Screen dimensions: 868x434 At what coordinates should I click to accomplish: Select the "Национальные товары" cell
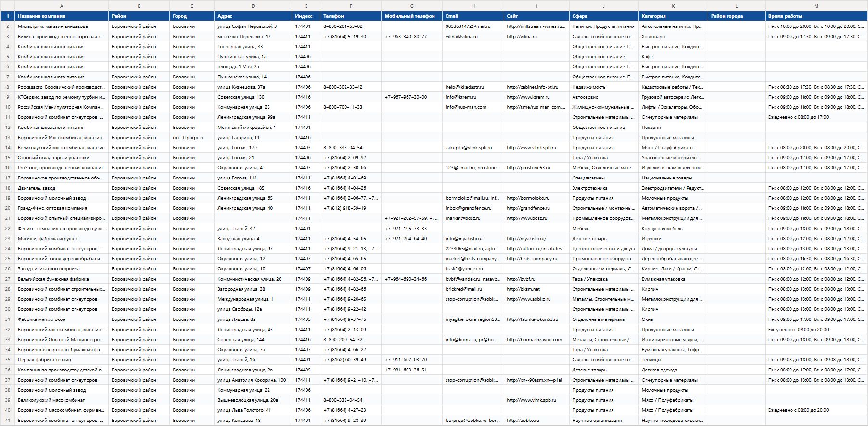pyautogui.click(x=673, y=178)
